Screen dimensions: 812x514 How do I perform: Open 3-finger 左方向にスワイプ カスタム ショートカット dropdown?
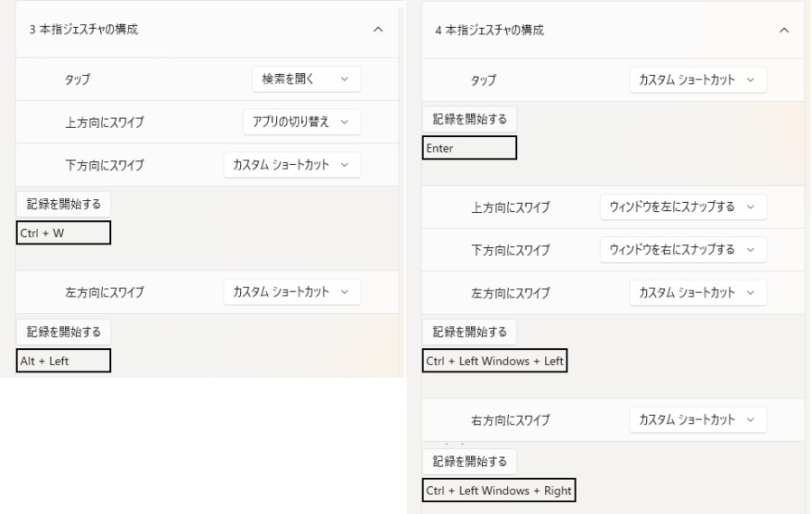(x=291, y=292)
